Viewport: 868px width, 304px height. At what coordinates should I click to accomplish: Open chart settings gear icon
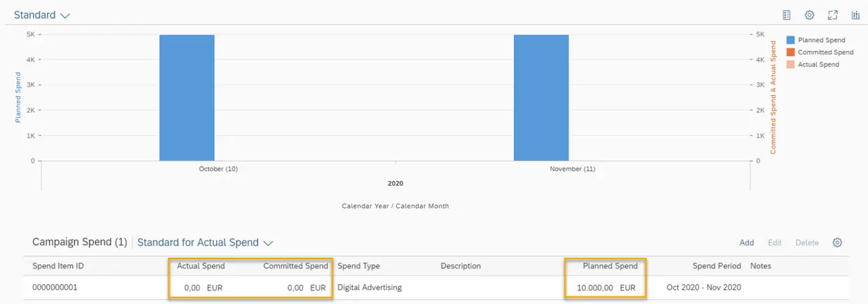[x=809, y=15]
